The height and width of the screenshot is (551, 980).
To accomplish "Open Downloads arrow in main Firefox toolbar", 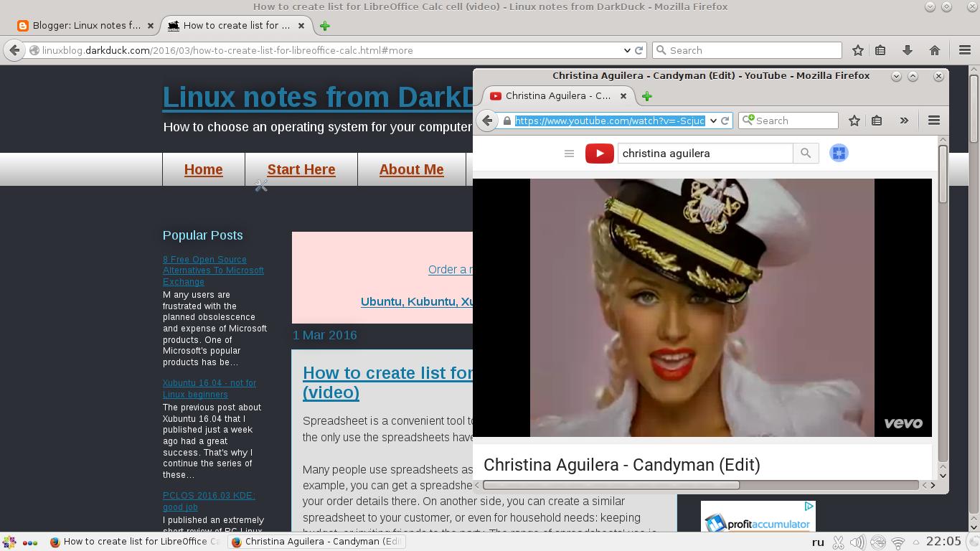I will [907, 50].
